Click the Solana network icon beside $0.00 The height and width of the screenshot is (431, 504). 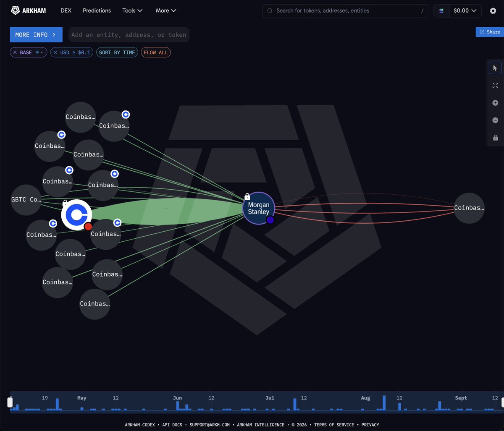[441, 11]
